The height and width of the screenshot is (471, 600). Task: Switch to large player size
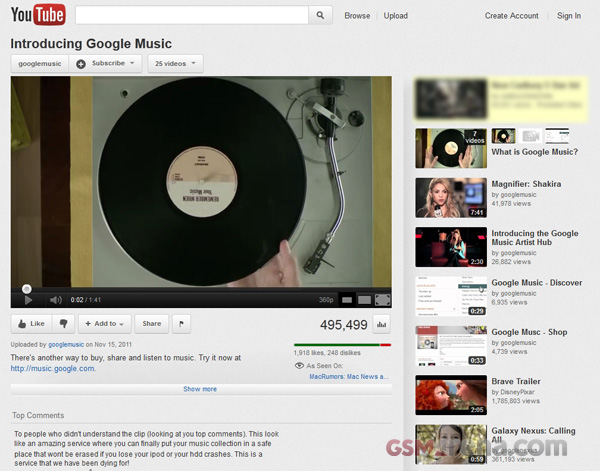pyautogui.click(x=364, y=300)
